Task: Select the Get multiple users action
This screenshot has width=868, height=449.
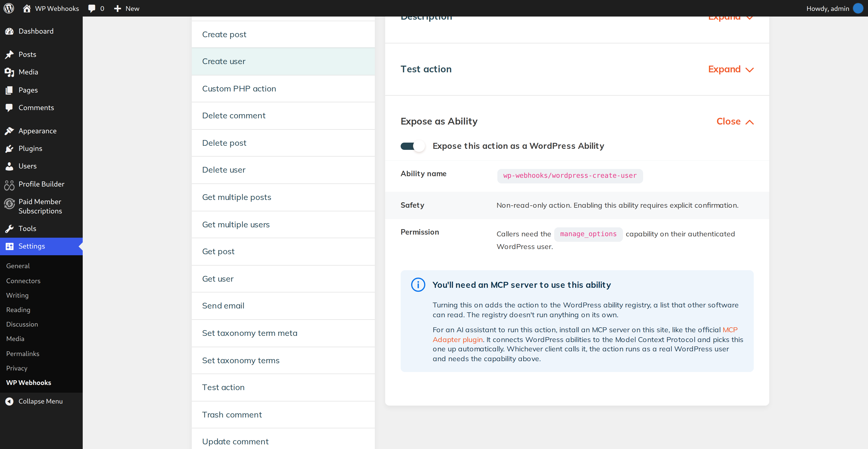Action: coord(283,224)
